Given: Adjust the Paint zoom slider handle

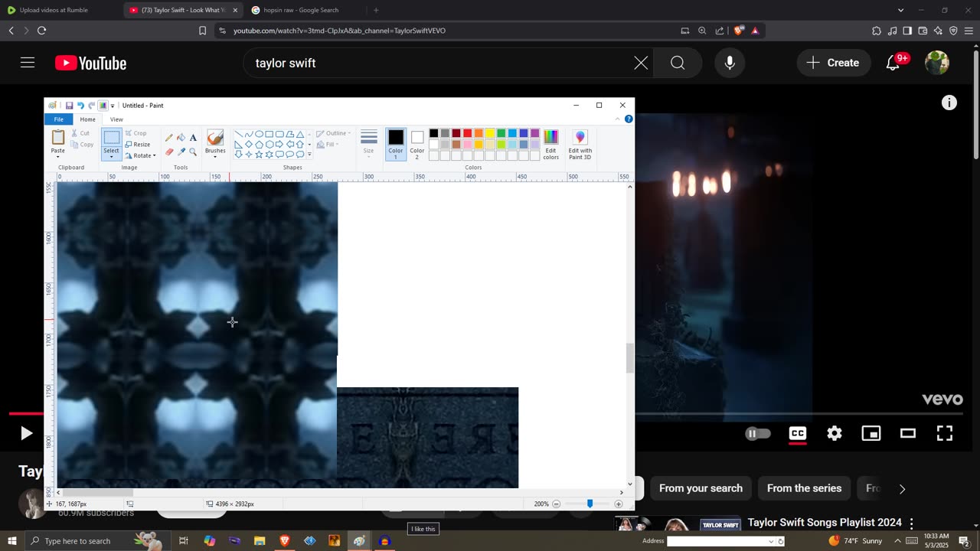Looking at the screenshot, I should [590, 504].
